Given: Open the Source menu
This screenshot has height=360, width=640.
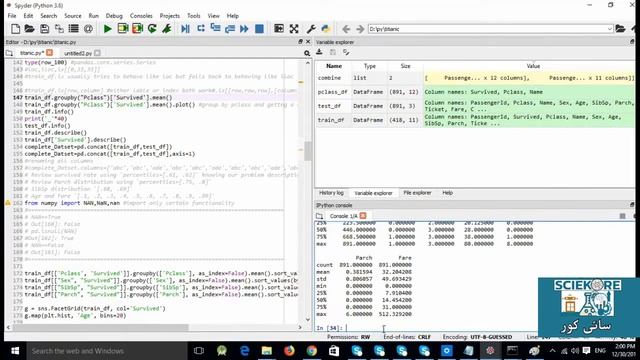Looking at the screenshot, I should coord(73,16).
